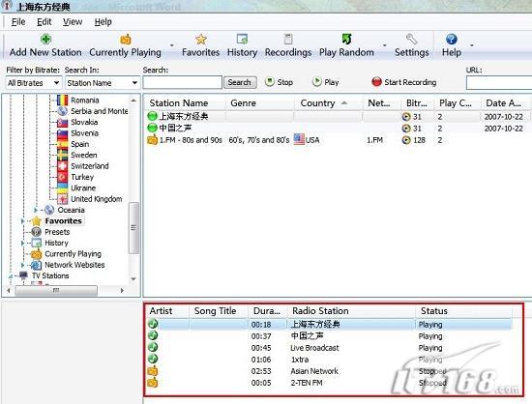Screen dimensions: 532x404
Task: Open Add New Station toolbar icon
Action: coord(45,40)
